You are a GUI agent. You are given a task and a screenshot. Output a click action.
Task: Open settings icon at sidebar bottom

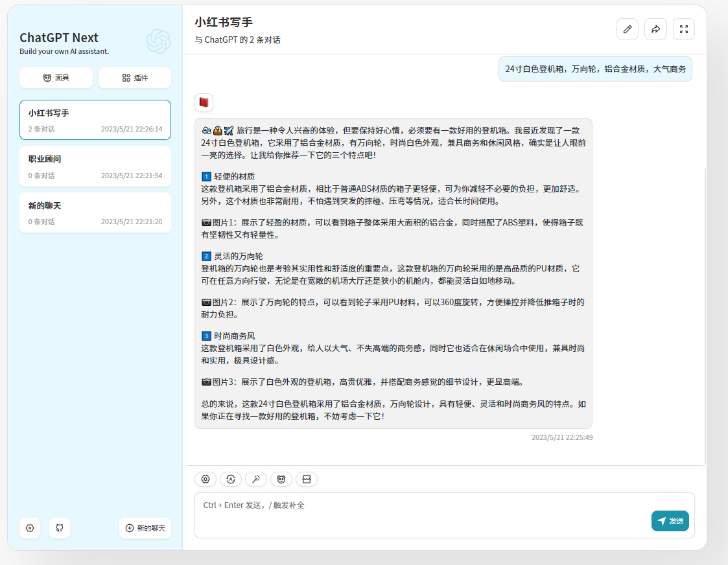click(30, 528)
